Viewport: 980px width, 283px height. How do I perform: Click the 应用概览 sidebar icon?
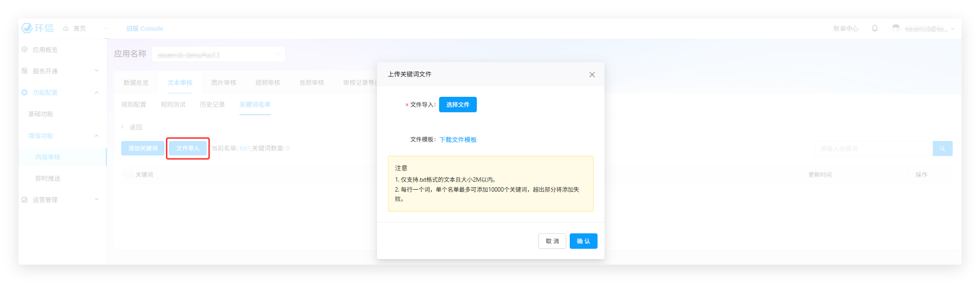(25, 50)
